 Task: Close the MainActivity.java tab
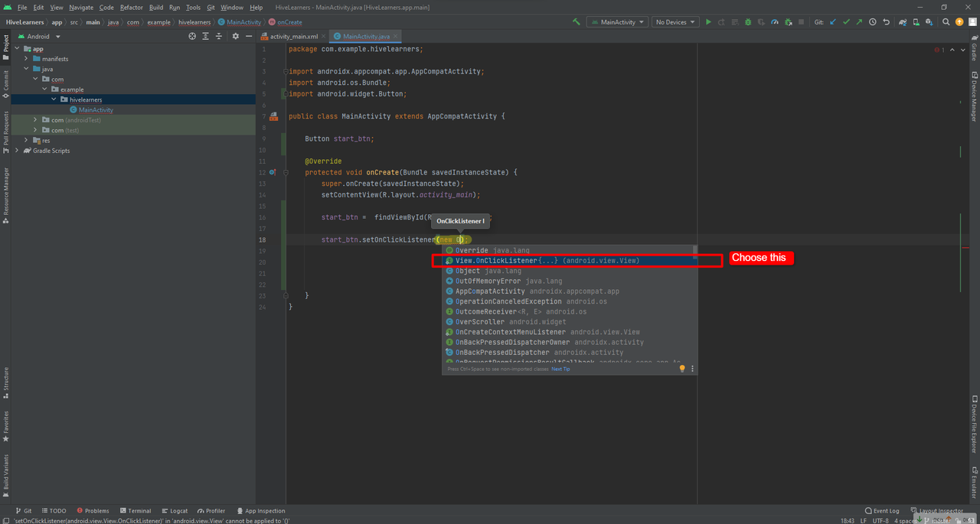coord(394,36)
